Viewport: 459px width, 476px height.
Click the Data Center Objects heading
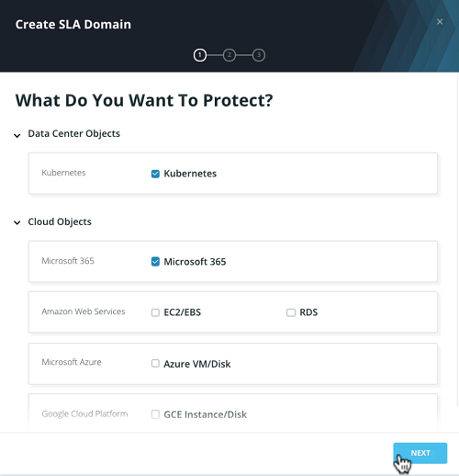[73, 134]
